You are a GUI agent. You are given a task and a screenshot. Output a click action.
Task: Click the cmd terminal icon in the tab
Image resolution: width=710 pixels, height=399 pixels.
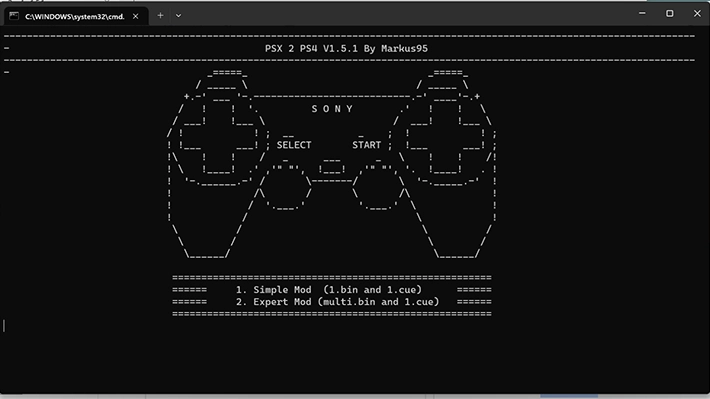pos(14,16)
